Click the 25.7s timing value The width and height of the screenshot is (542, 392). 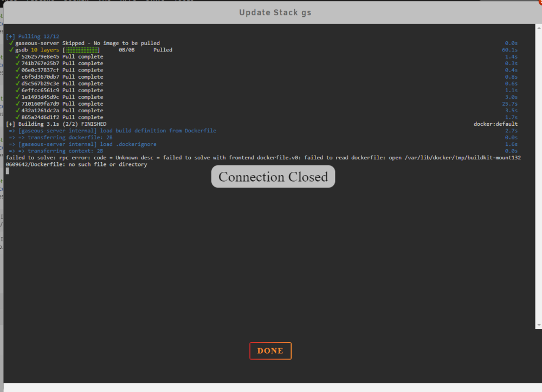pyautogui.click(x=510, y=104)
